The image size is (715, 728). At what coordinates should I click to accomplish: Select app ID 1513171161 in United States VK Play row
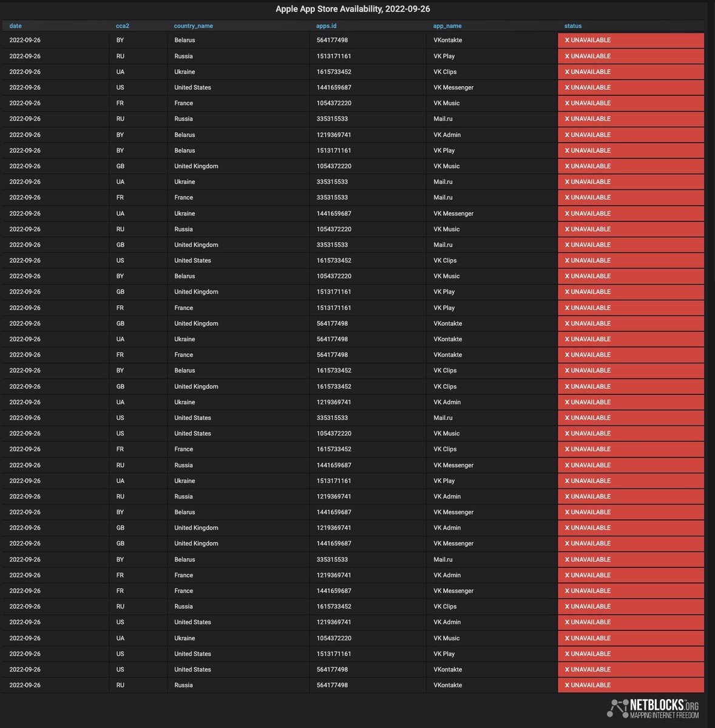coord(334,654)
